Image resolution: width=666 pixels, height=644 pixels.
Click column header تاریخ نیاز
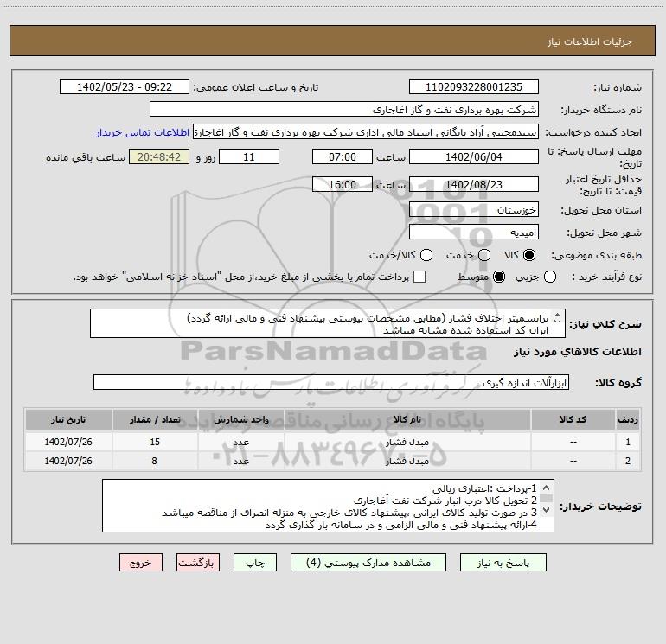tap(68, 419)
